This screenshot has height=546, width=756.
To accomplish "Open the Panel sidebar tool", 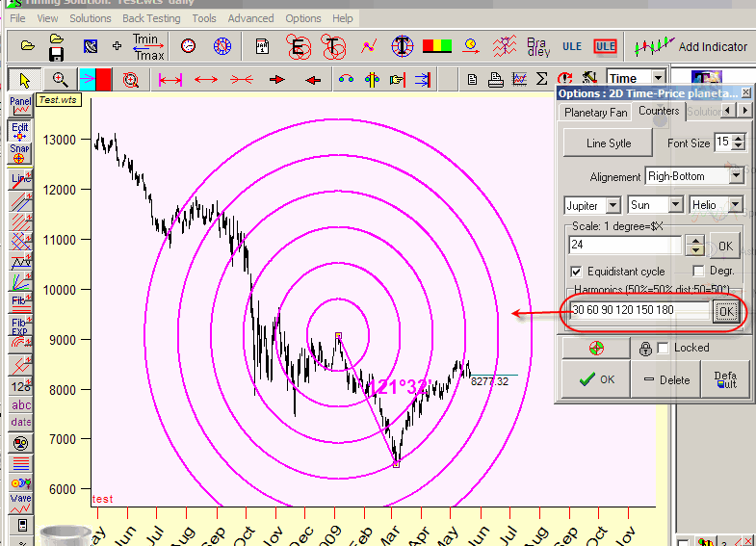I will click(x=20, y=106).
